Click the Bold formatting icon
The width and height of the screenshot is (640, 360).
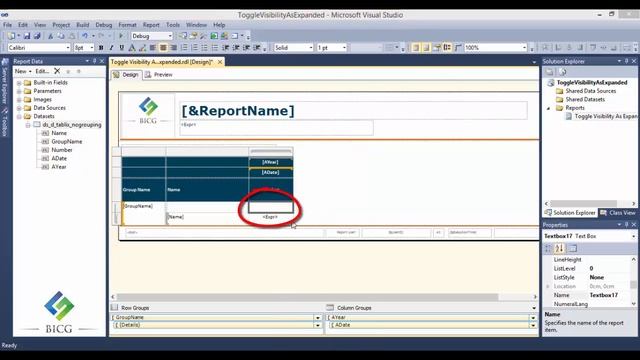101,48
